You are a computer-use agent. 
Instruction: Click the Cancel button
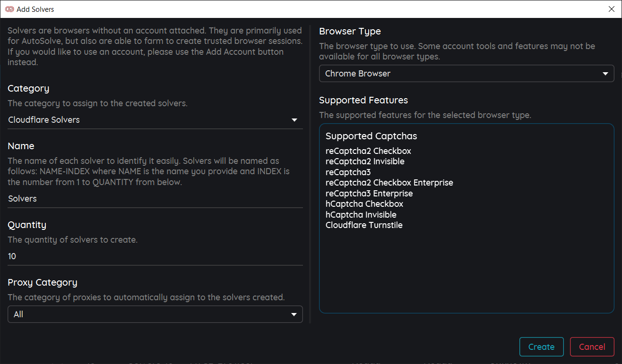point(592,347)
